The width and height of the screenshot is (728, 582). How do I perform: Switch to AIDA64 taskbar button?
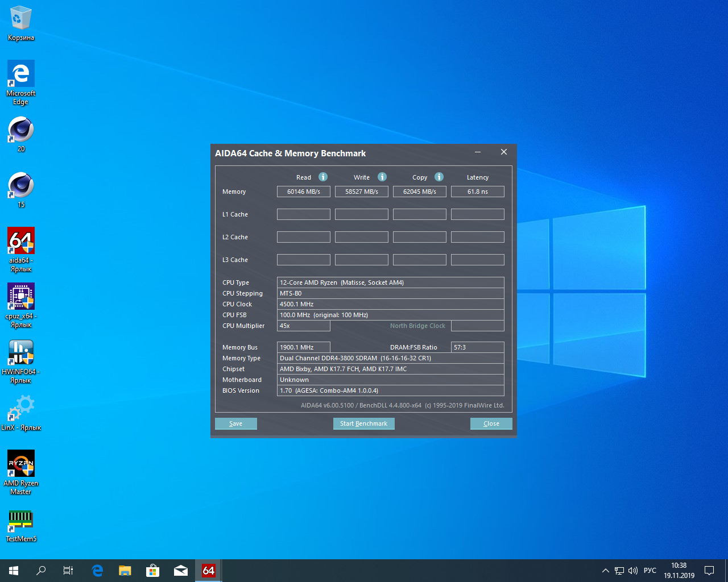tap(209, 571)
